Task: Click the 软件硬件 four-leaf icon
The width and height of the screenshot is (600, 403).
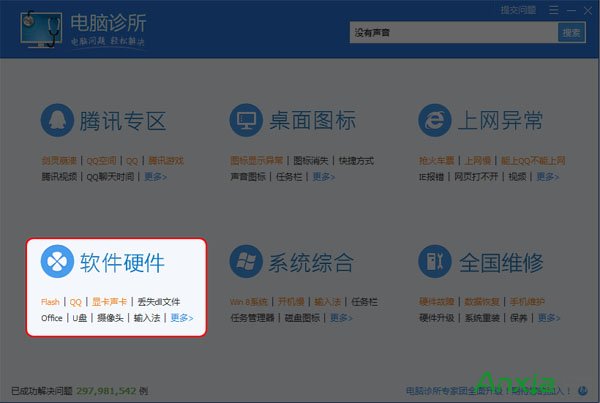Action: pyautogui.click(x=57, y=262)
